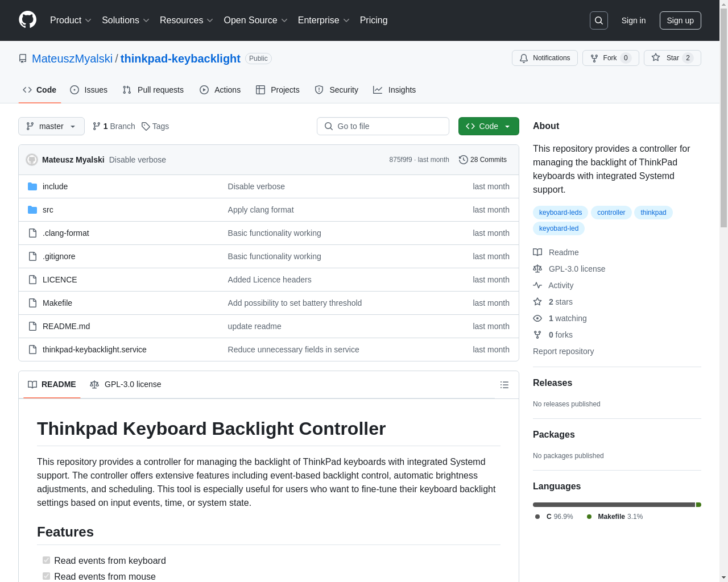Switch to the GPL-3.0 license README tab
The image size is (728, 582).
click(126, 385)
